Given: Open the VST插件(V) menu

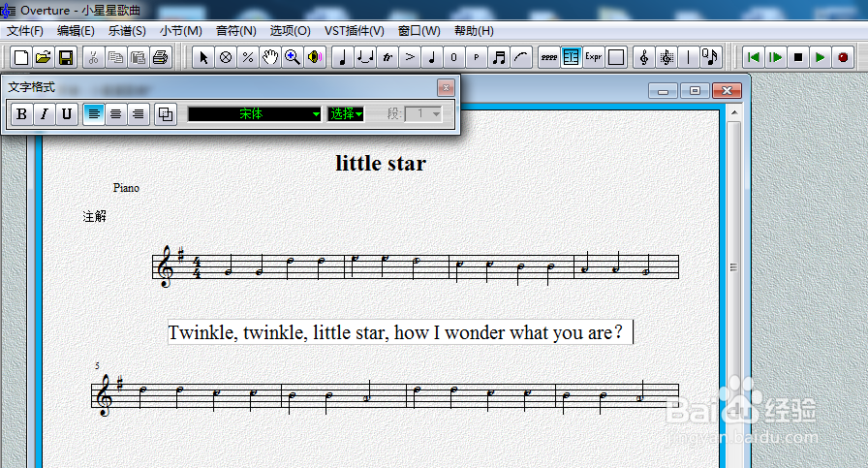Looking at the screenshot, I should click(355, 31).
